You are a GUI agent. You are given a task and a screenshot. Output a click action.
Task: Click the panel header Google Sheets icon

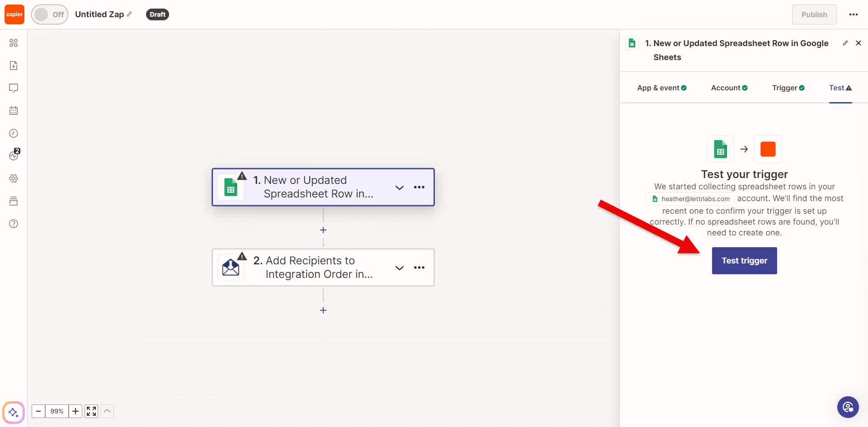pyautogui.click(x=632, y=43)
